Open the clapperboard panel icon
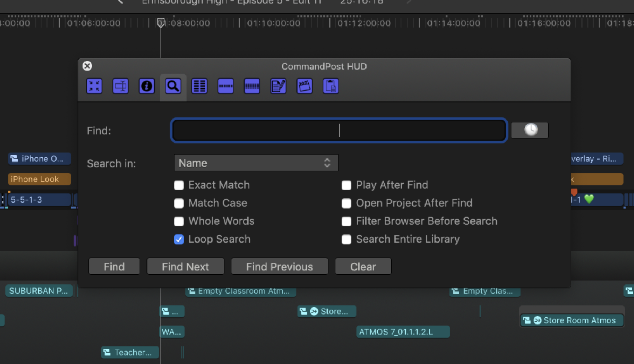634x364 pixels. point(304,86)
